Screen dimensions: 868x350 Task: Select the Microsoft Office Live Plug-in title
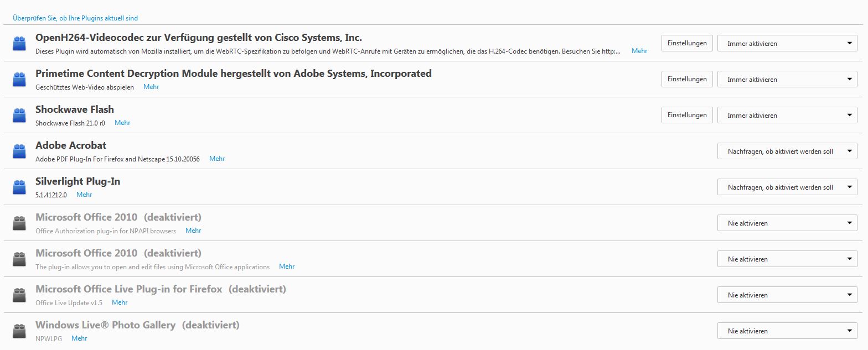pos(129,289)
